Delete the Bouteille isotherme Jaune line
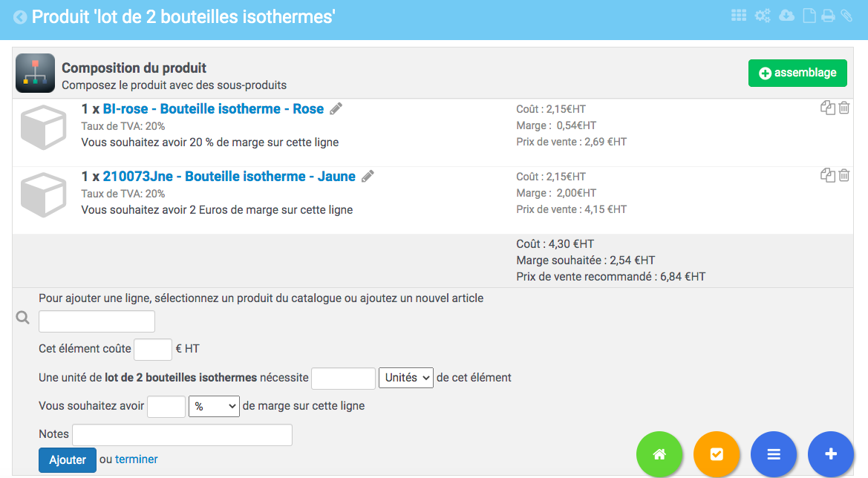The width and height of the screenshot is (868, 478). tap(843, 175)
